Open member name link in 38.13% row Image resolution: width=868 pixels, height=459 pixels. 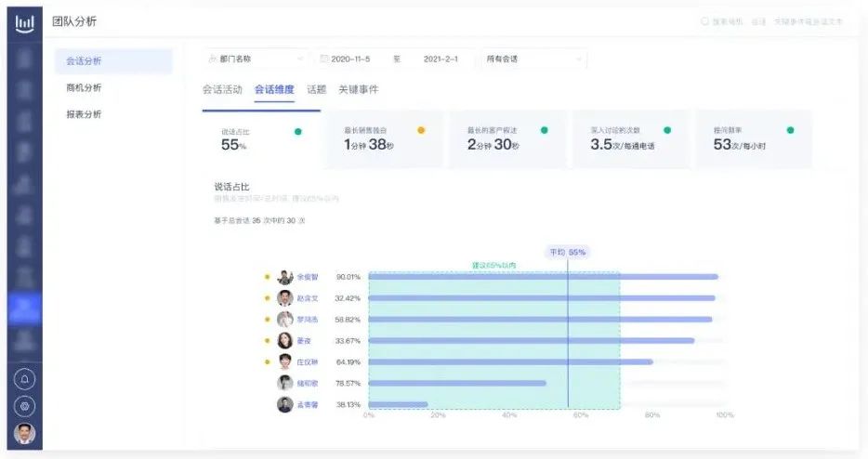tap(308, 405)
